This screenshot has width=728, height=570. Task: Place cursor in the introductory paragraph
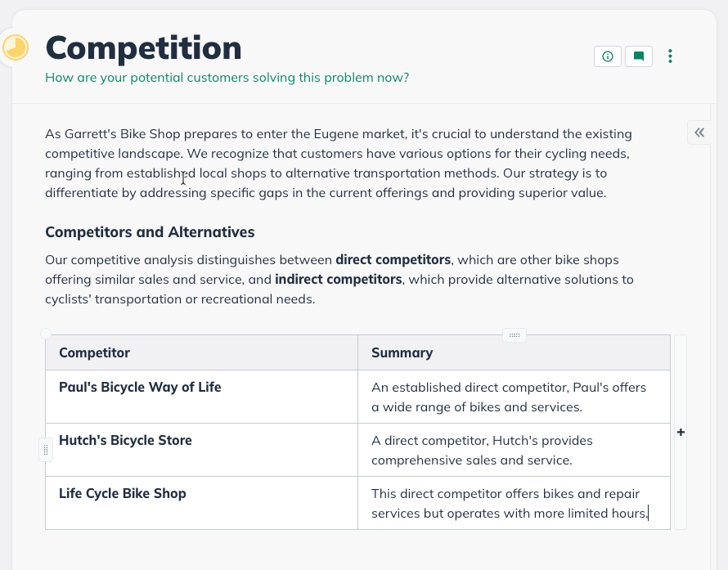coord(327,163)
